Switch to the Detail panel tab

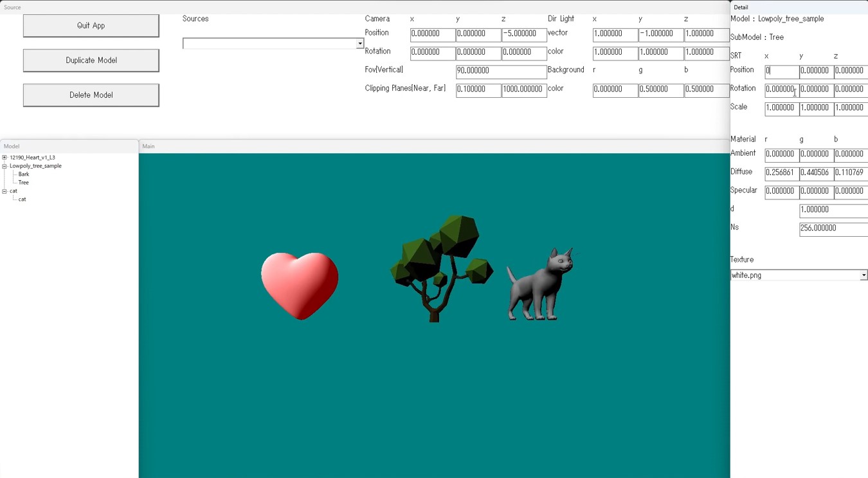741,8
